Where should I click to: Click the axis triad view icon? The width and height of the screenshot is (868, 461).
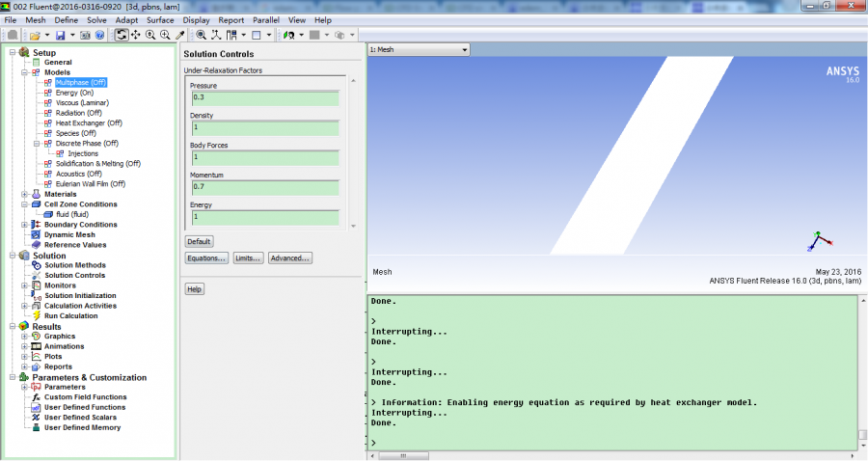(216, 35)
